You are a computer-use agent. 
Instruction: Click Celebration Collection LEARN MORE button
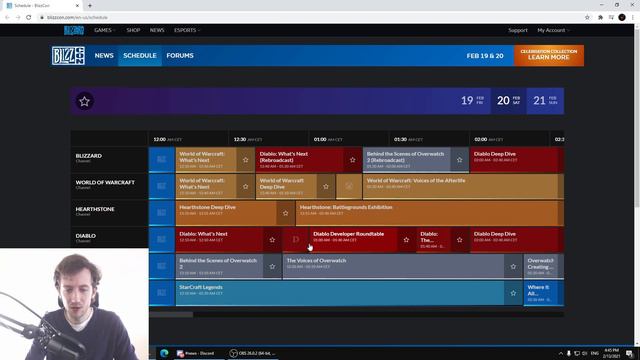(549, 56)
